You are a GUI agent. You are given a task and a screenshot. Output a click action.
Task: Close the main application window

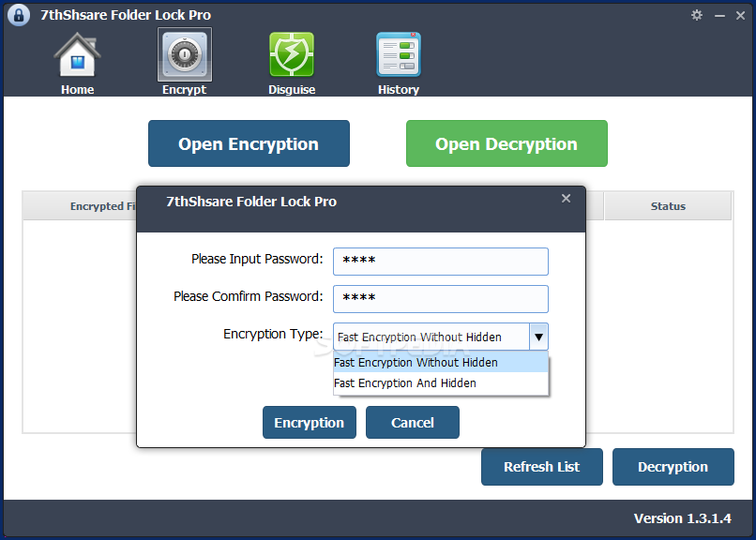tap(741, 15)
